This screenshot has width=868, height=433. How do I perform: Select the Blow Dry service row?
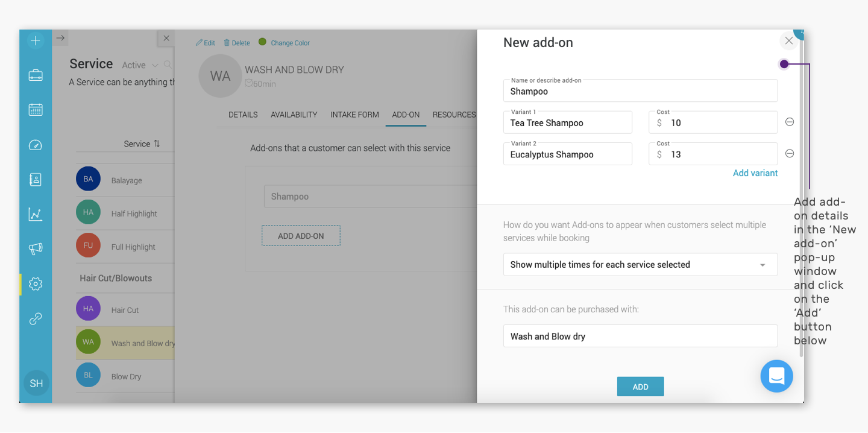point(125,376)
